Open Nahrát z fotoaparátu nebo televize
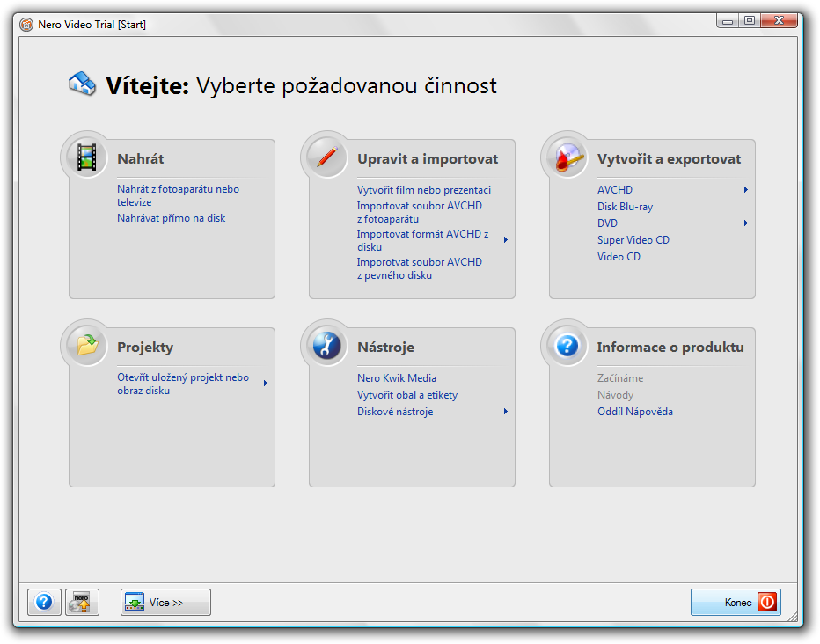The width and height of the screenshot is (820, 644). [178, 195]
